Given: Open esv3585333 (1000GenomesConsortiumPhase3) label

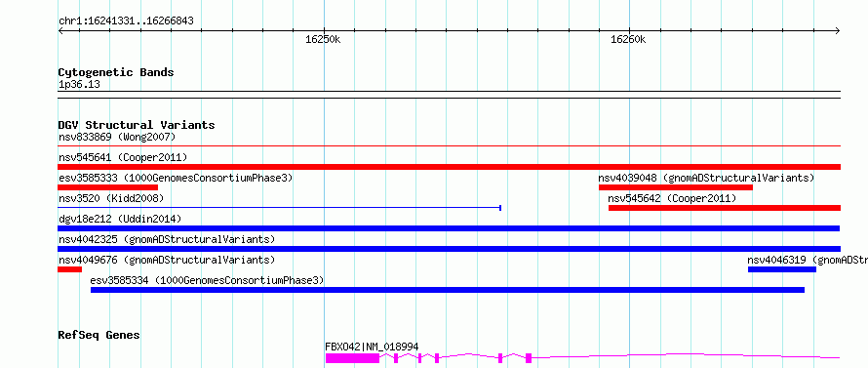Looking at the screenshot, I should click(176, 179).
